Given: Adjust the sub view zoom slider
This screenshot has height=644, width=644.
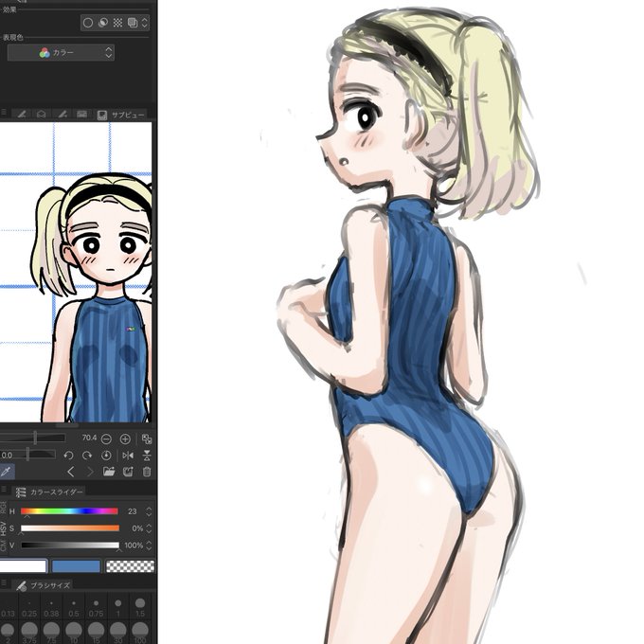Looking at the screenshot, I should point(33,438).
